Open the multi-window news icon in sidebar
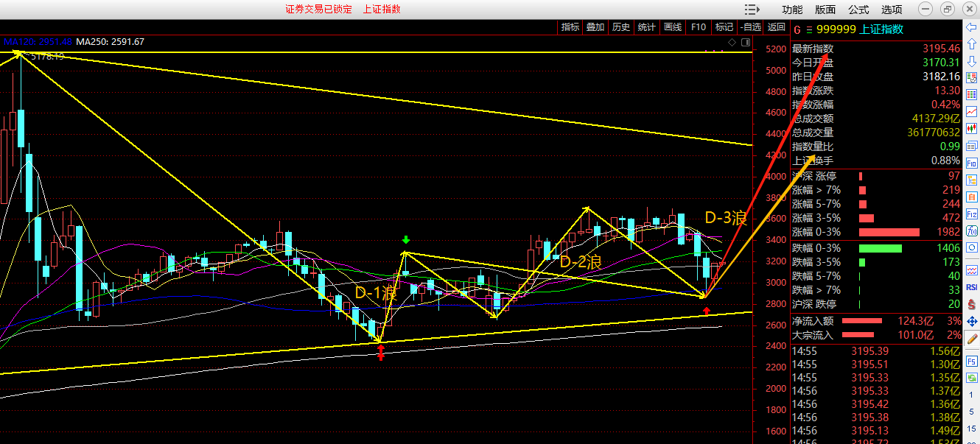 tap(972, 146)
